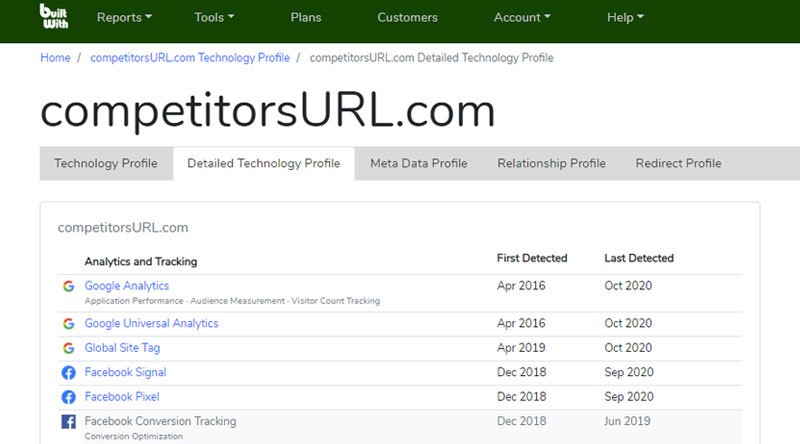Image resolution: width=800 pixels, height=444 pixels.
Task: Open the Reports dropdown menu
Action: [x=124, y=17]
